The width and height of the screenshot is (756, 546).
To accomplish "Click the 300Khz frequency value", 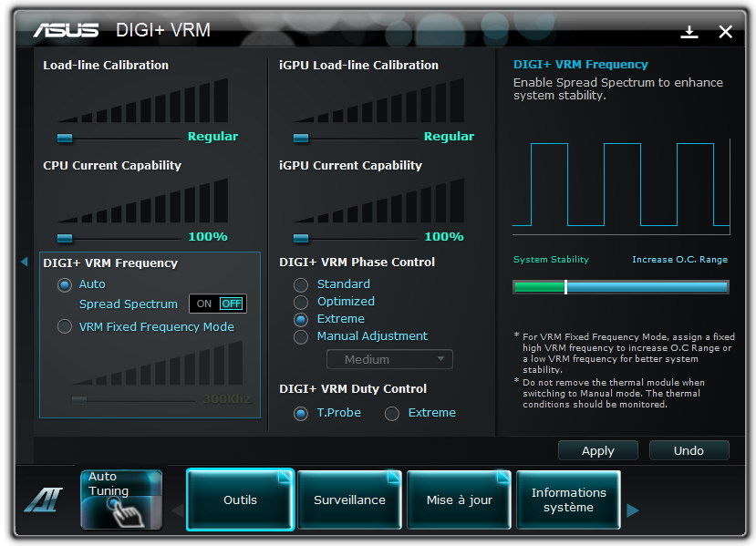I will click(x=226, y=399).
